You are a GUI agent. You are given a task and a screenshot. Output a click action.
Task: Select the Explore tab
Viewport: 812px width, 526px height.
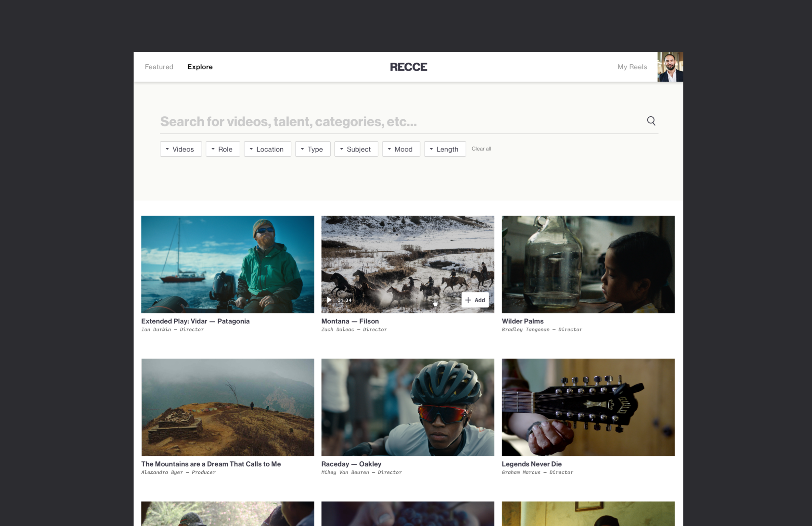pyautogui.click(x=200, y=67)
